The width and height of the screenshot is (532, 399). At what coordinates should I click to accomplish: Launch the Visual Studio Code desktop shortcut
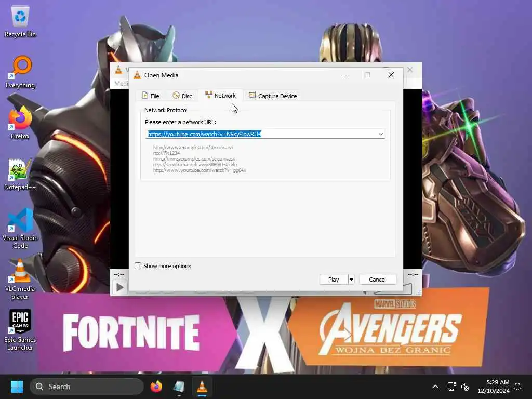tap(20, 229)
